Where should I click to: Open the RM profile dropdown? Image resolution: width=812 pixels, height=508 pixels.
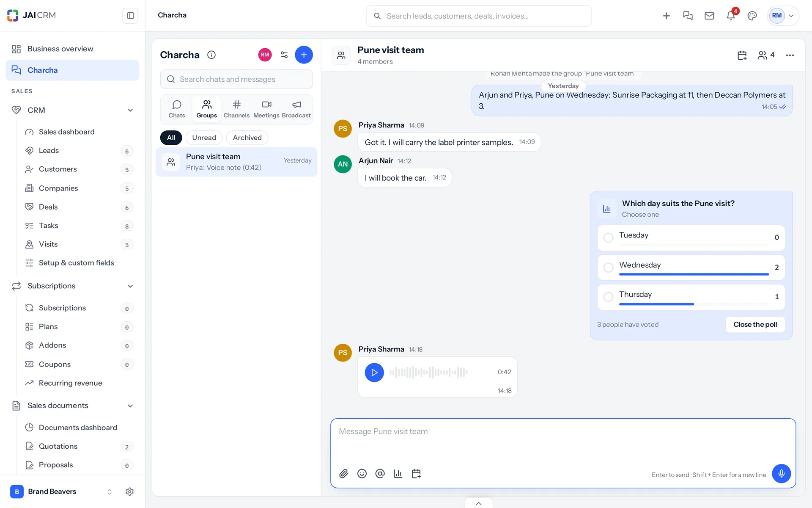click(x=783, y=16)
